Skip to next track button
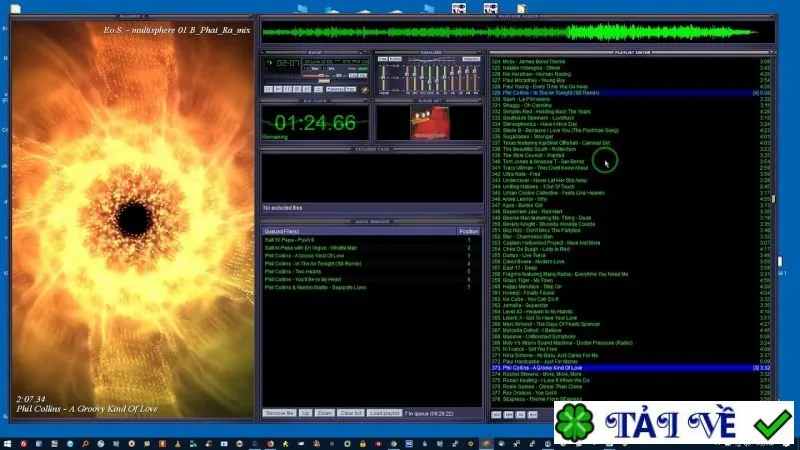Viewport: 800px width, 450px height. pos(307,89)
